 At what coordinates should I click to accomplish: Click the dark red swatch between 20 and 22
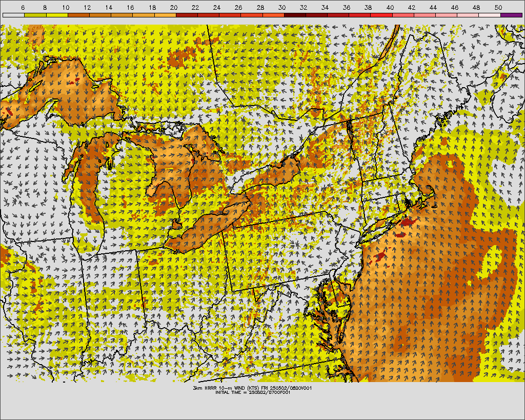click(x=187, y=15)
